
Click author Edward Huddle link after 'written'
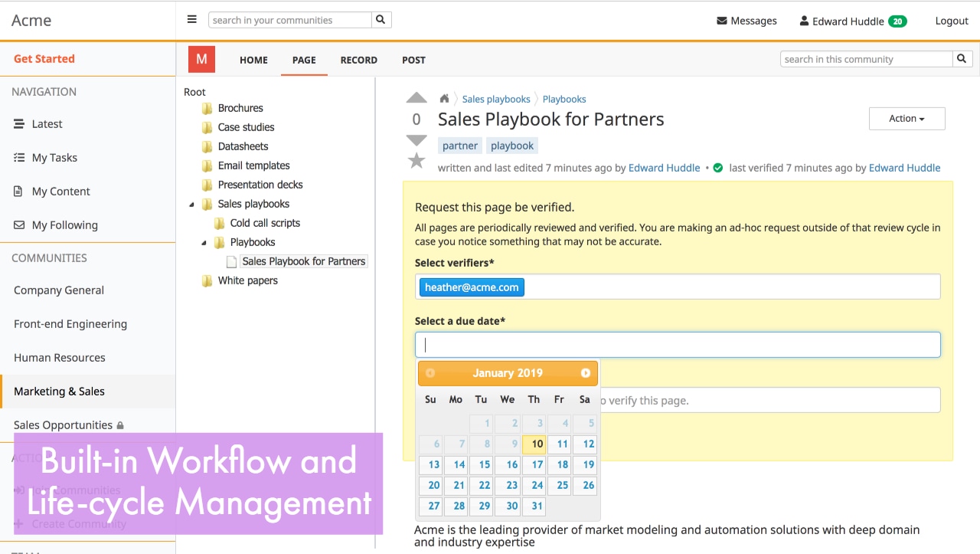click(665, 168)
